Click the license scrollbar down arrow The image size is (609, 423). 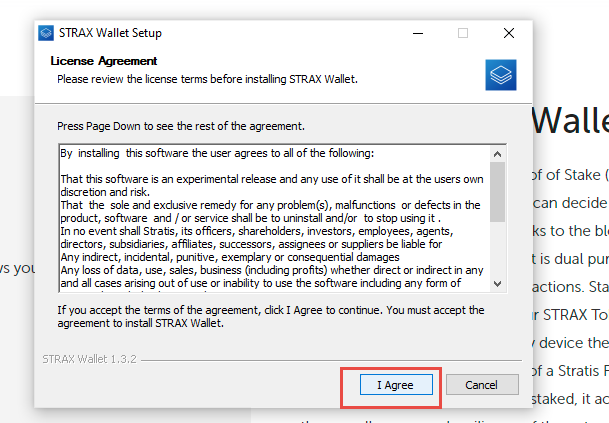tap(497, 282)
